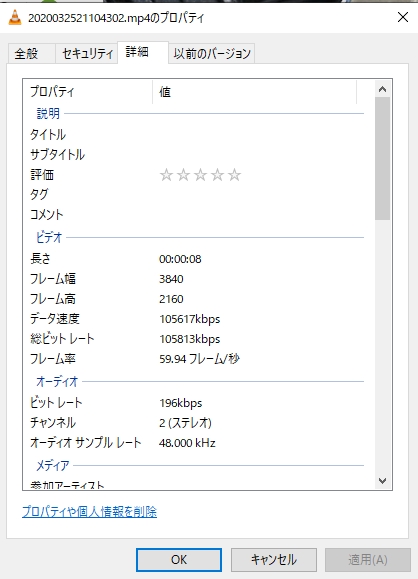Screen dimensions: 418x579
Task: Open the 以前のバージョン tab
Action: point(212,54)
